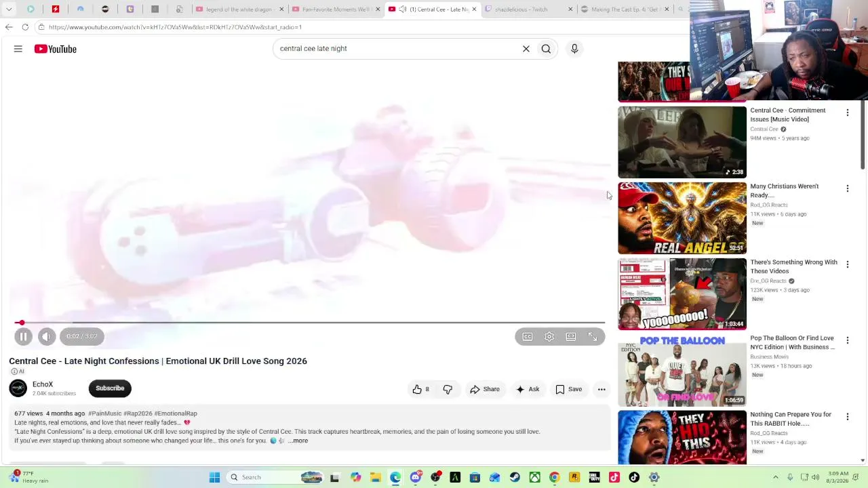This screenshot has width=868, height=488.
Task: Open options for Nothing Can Prepare You video
Action: 847,417
